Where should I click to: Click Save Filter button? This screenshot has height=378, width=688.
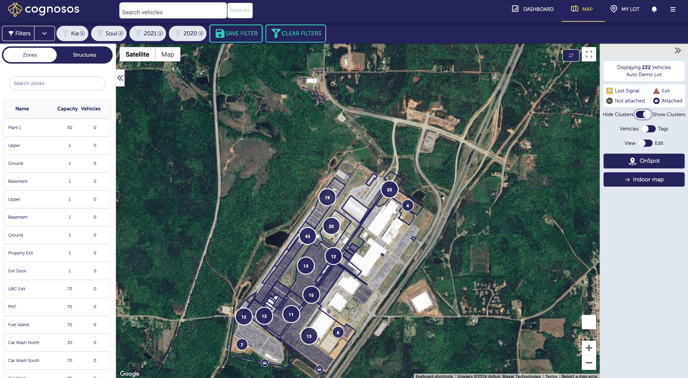point(236,33)
